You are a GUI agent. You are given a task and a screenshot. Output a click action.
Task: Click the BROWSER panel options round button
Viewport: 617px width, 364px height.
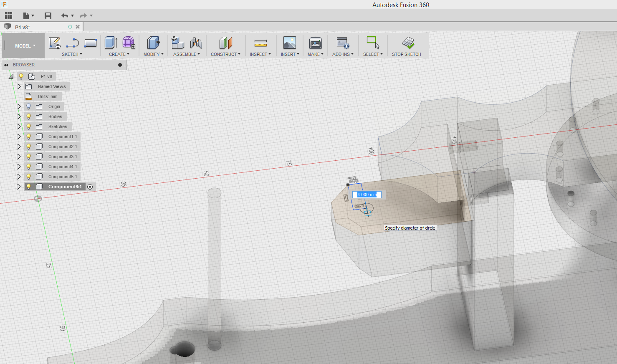[x=120, y=65]
